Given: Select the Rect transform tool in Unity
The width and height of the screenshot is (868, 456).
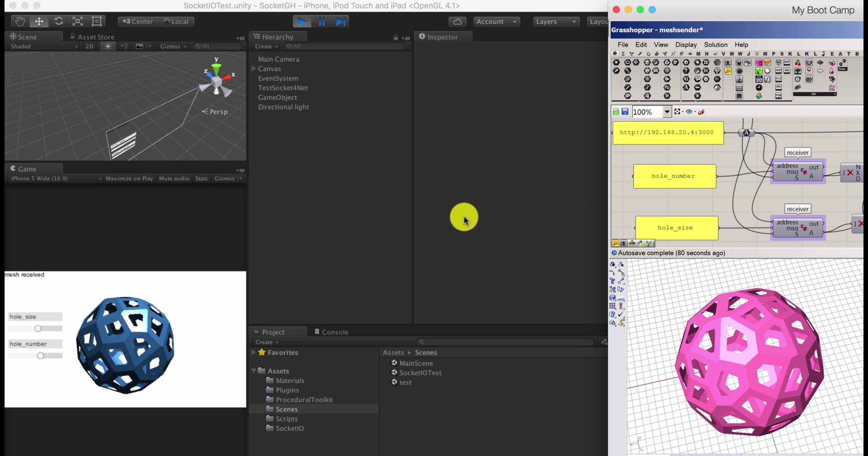Looking at the screenshot, I should 97,21.
